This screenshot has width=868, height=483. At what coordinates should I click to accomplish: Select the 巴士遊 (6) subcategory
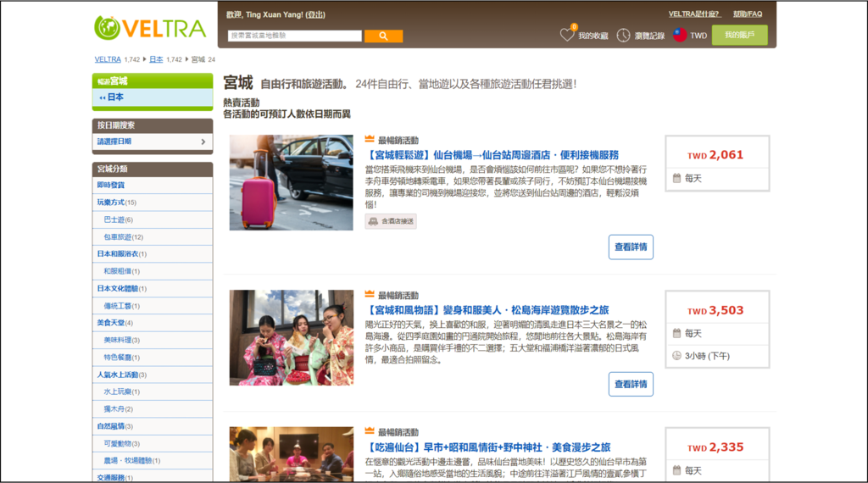pyautogui.click(x=153, y=219)
